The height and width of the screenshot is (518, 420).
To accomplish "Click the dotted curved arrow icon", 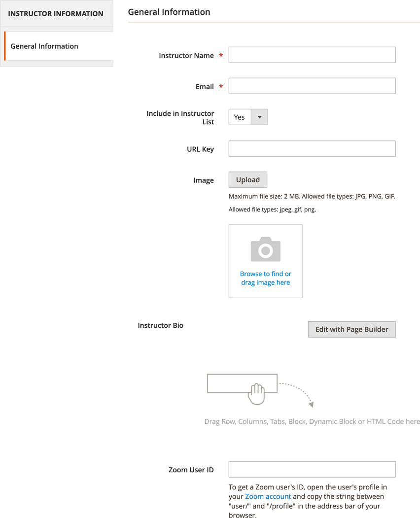I will coord(297,393).
